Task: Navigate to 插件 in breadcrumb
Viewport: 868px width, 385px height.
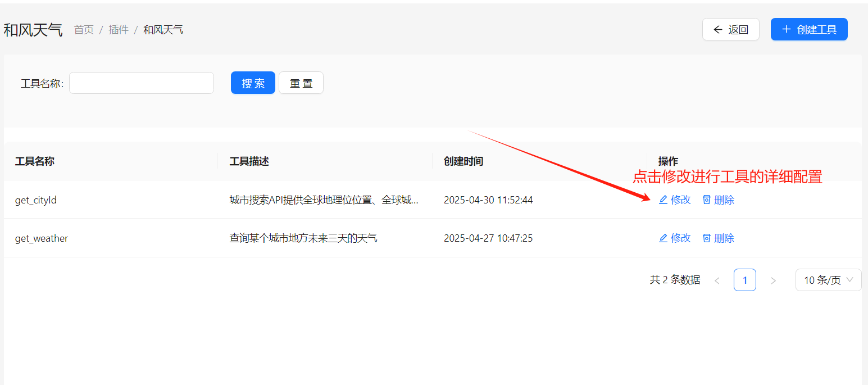Action: 119,30
